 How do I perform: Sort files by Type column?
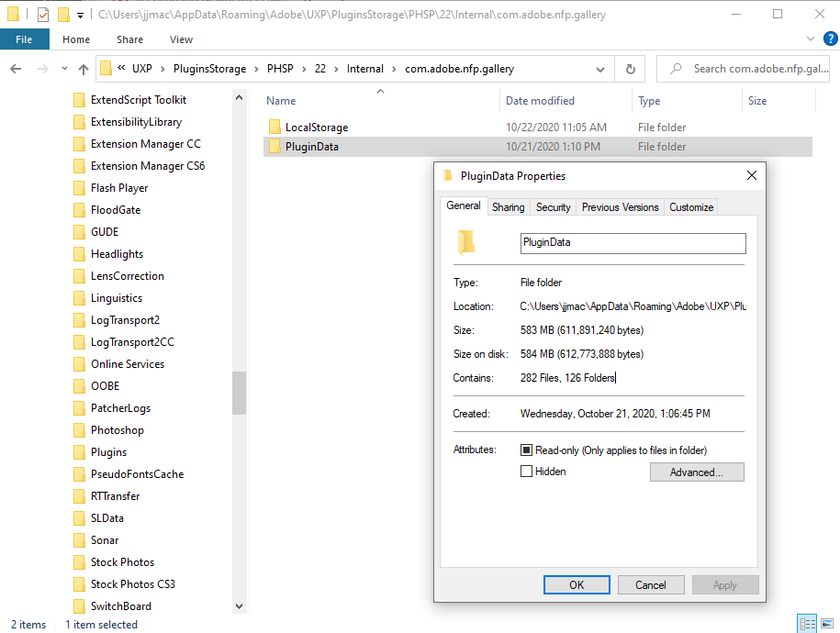[x=649, y=101]
